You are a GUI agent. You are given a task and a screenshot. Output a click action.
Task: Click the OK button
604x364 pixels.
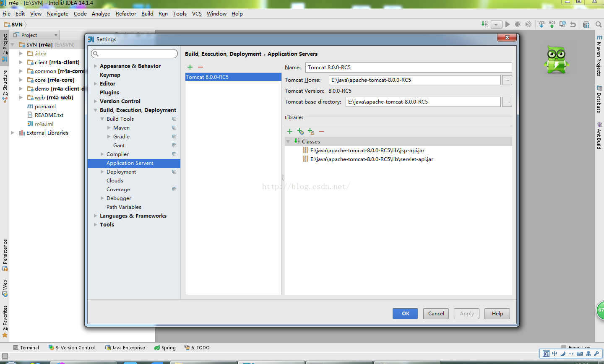pos(405,314)
